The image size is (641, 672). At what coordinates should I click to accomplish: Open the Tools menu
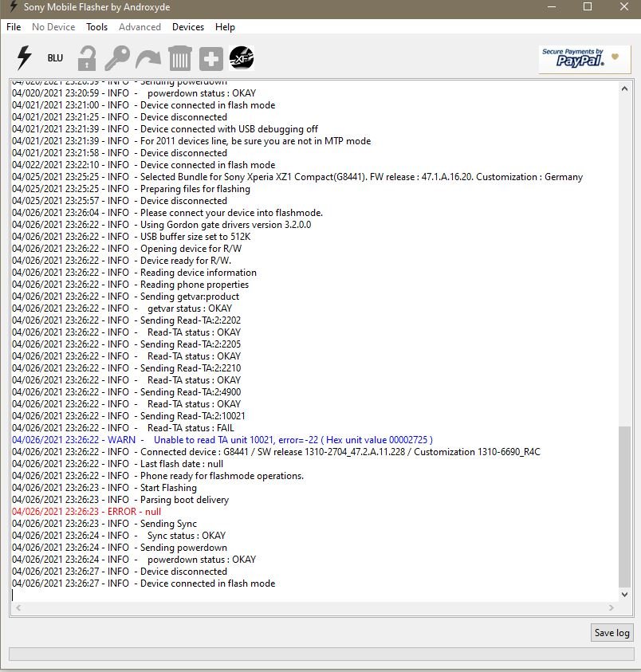coord(97,27)
